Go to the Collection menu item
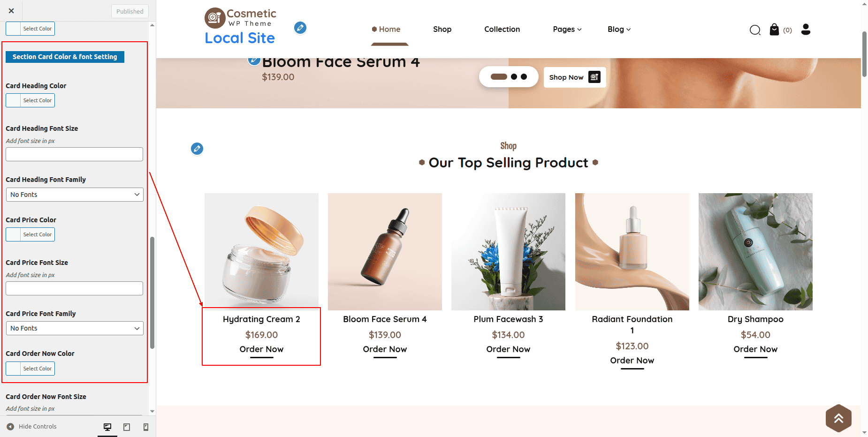This screenshot has height=437, width=868. 502,29
